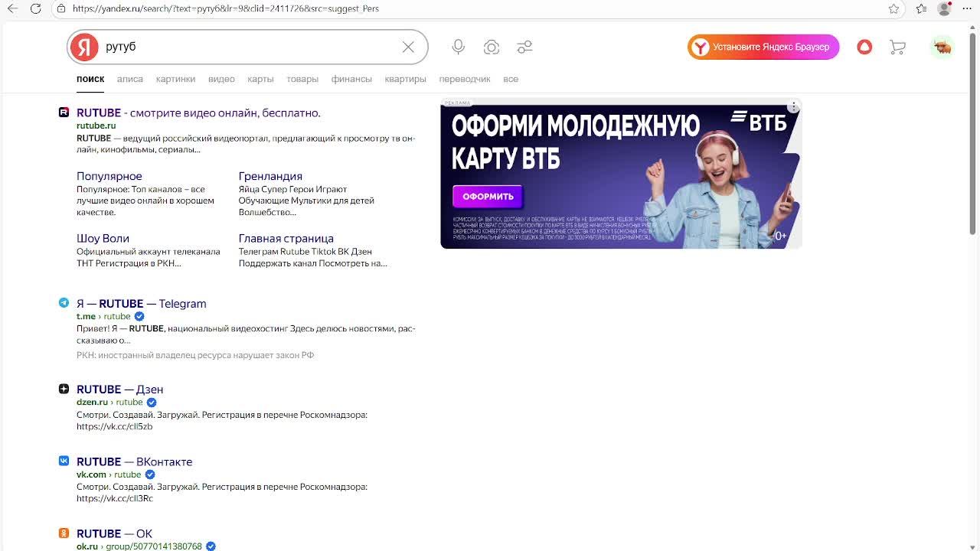Open the 'Главная страница' sitelink
Image resolution: width=980 pixels, height=551 pixels.
coord(286,238)
